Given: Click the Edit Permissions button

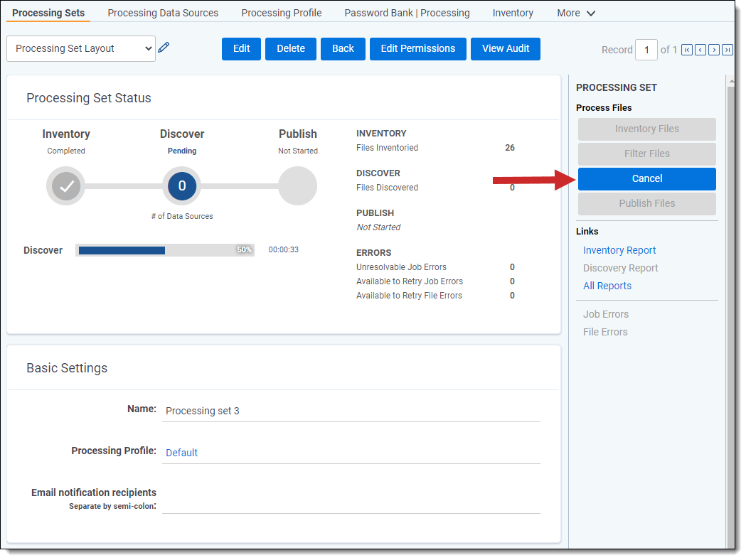Looking at the screenshot, I should pos(417,49).
